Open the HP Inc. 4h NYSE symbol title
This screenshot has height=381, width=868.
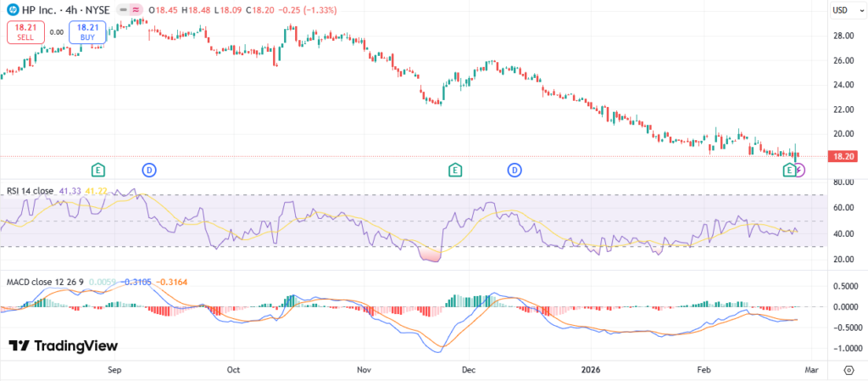(x=66, y=10)
